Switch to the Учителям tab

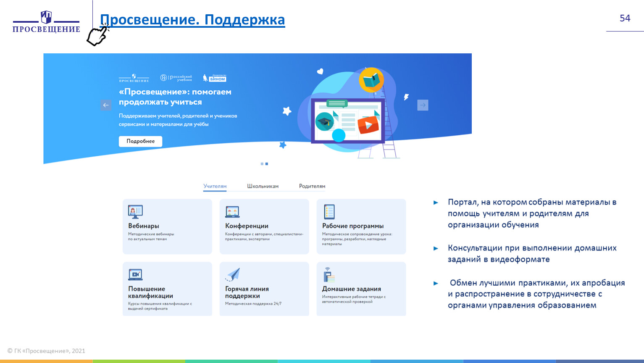[x=215, y=186]
